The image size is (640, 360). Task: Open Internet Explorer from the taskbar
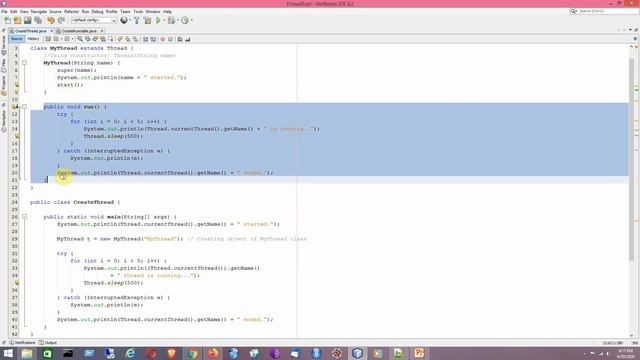130,353
